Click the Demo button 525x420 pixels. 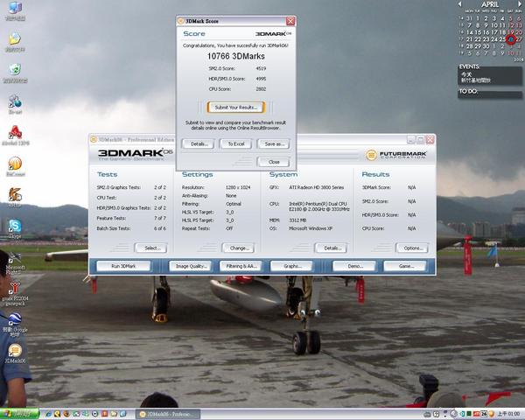(354, 266)
